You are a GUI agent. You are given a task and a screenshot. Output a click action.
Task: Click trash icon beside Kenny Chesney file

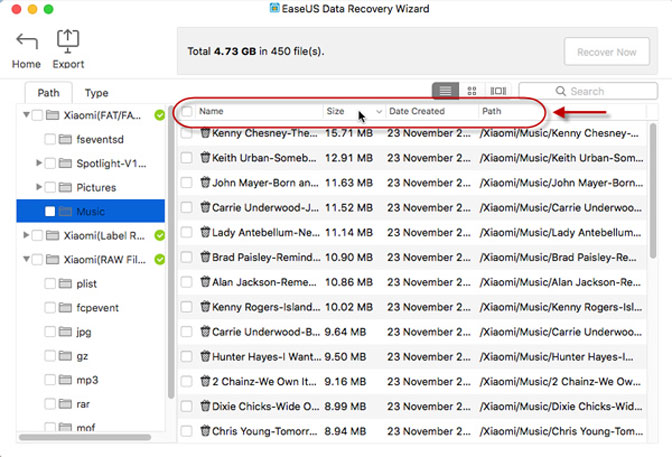click(x=205, y=133)
